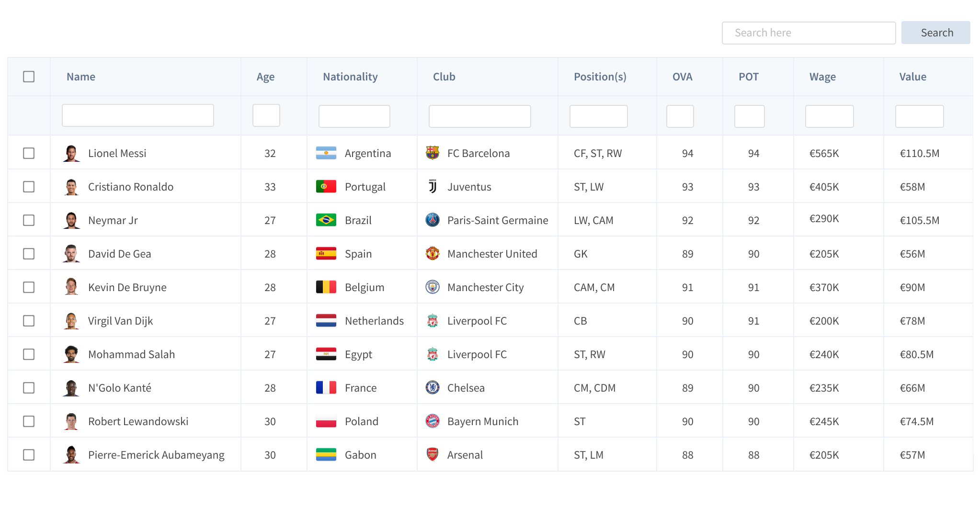
Task: Toggle the select-all checkbox in header
Action: pos(29,77)
